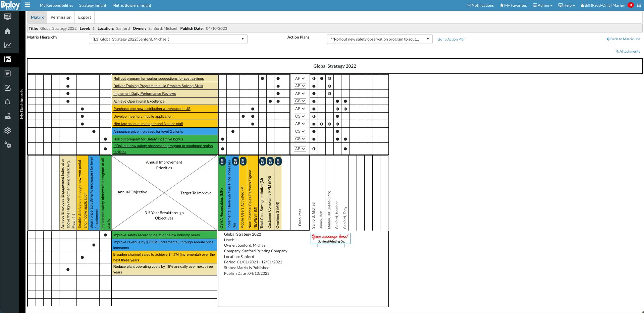Click the single gear settings icon
The height and width of the screenshot is (313, 644).
7,130
